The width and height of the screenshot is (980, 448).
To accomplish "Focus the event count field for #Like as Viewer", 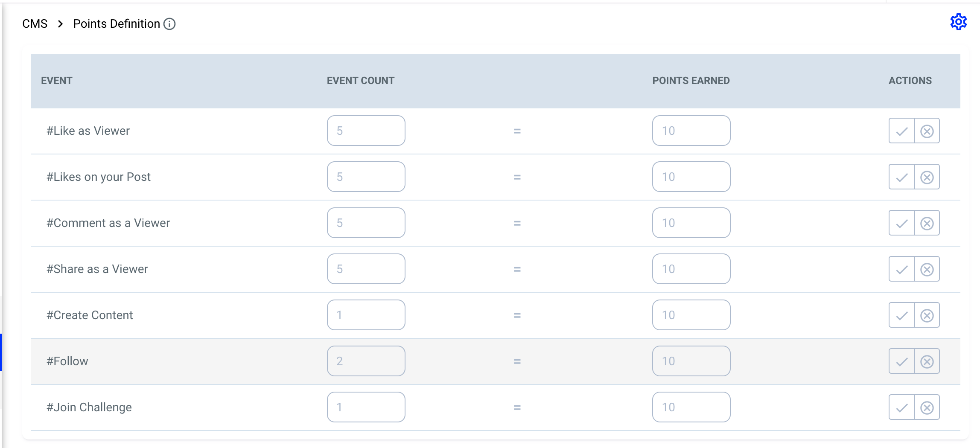I will (366, 131).
